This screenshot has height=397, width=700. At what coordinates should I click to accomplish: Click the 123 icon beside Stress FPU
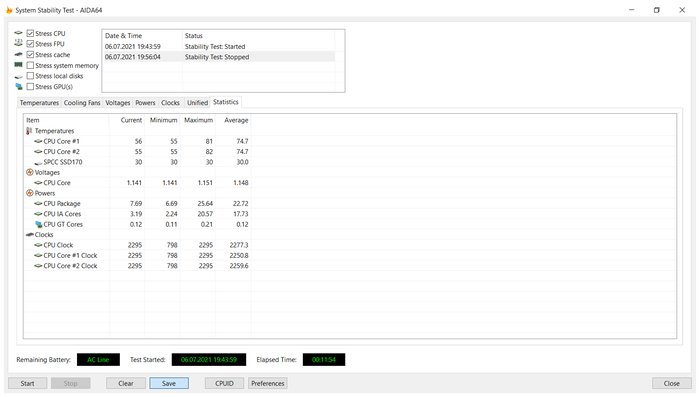(18, 43)
